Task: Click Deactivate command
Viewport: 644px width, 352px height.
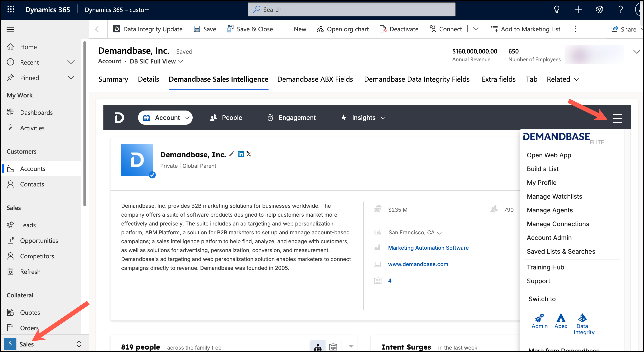Action: [399, 29]
